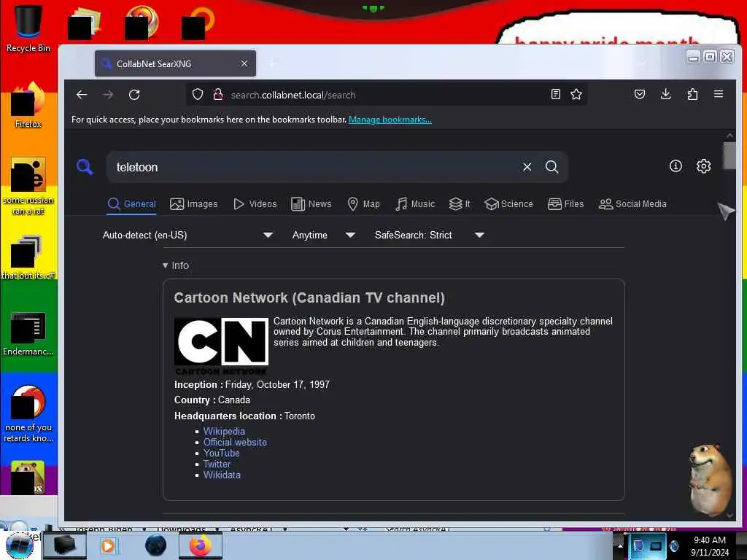This screenshot has height=560, width=747.
Task: Open the Firefox desktop shortcut
Action: (x=28, y=106)
